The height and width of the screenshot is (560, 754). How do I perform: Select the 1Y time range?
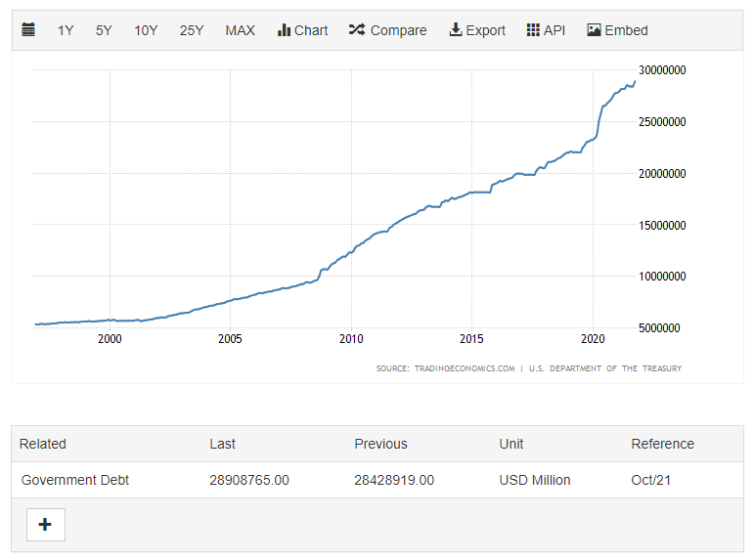[66, 30]
